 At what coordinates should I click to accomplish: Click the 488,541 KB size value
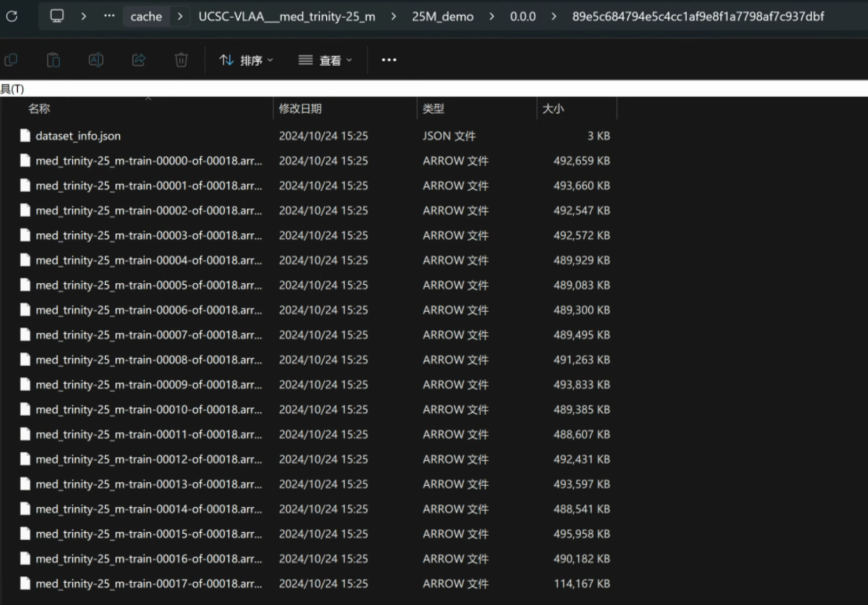[x=582, y=509]
